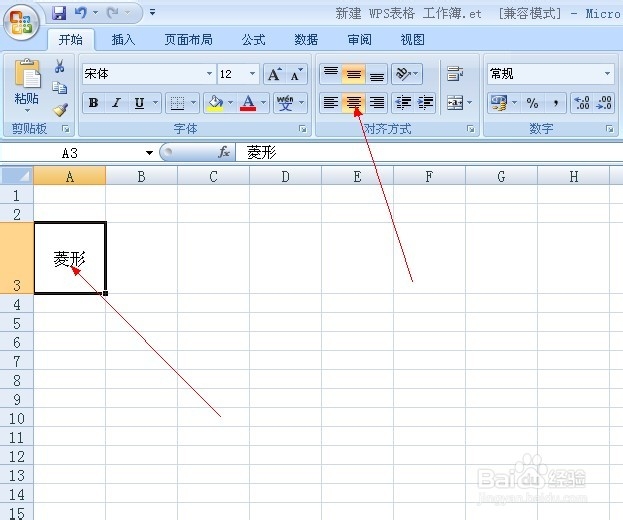Select column D header
The width and height of the screenshot is (623, 520).
(x=285, y=176)
